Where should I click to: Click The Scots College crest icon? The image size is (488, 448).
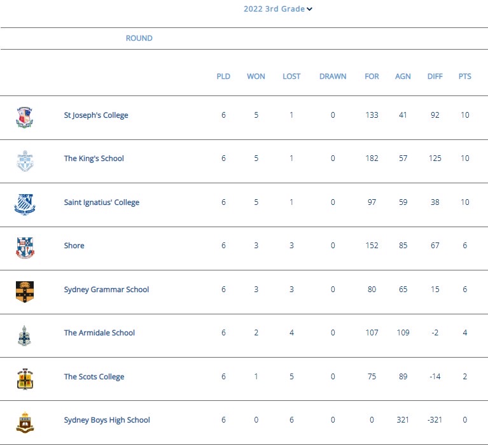coord(25,379)
